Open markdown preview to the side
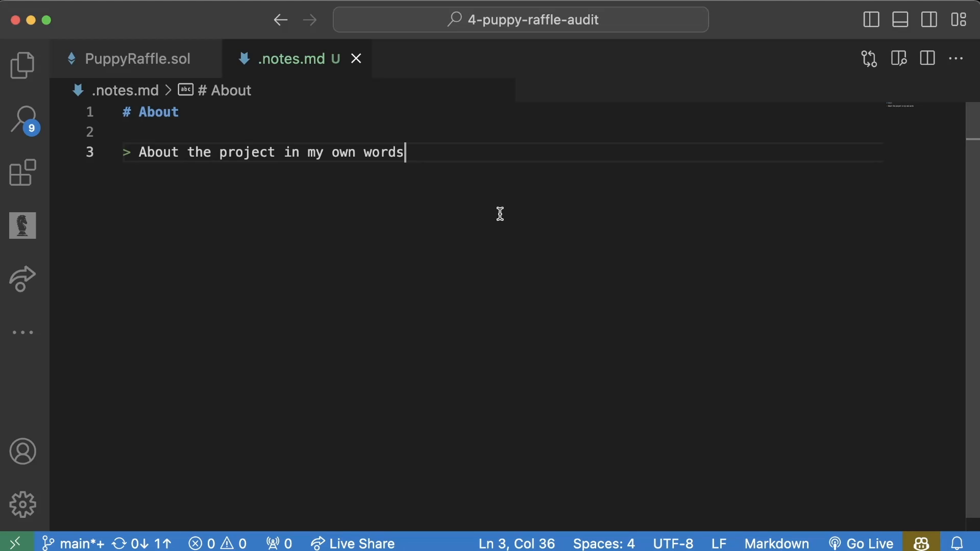980x551 pixels. tap(898, 59)
